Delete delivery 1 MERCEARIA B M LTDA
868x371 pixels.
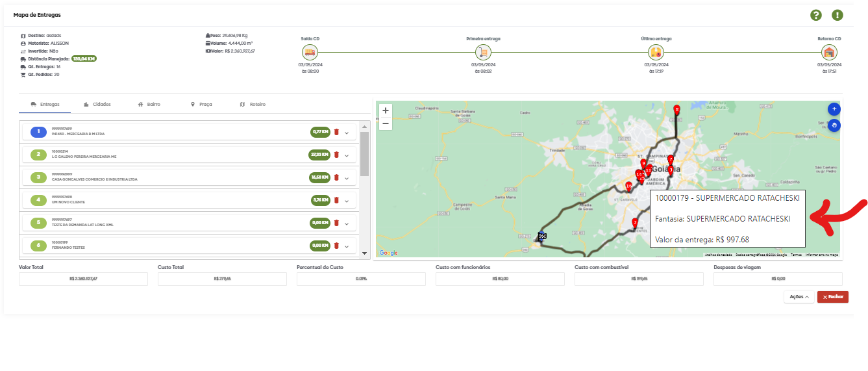(x=336, y=132)
